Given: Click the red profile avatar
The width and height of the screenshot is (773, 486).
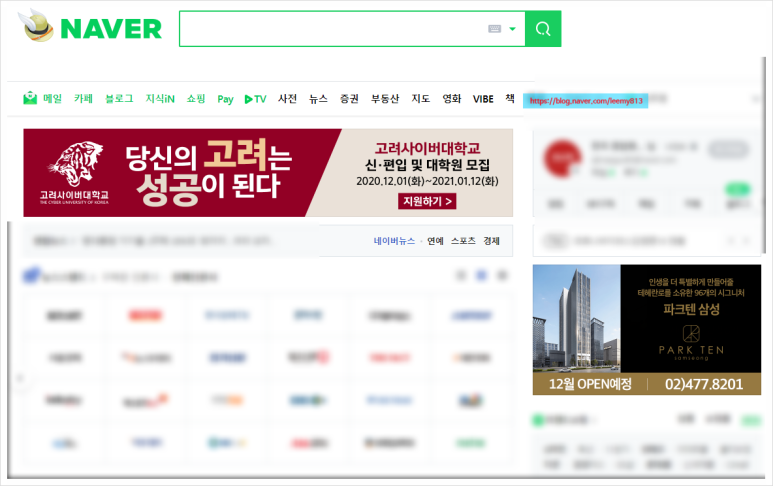Looking at the screenshot, I should tap(562, 158).
